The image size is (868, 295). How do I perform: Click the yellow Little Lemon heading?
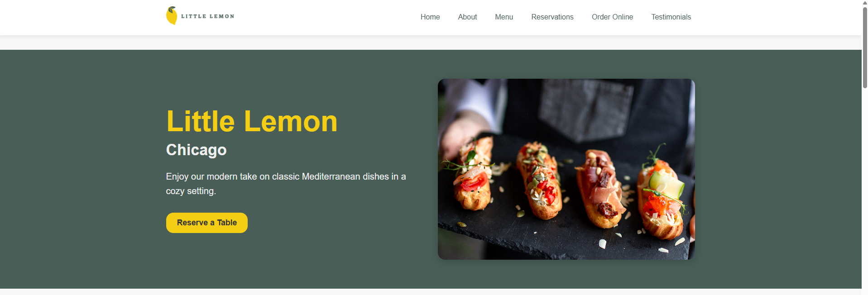pos(252,121)
